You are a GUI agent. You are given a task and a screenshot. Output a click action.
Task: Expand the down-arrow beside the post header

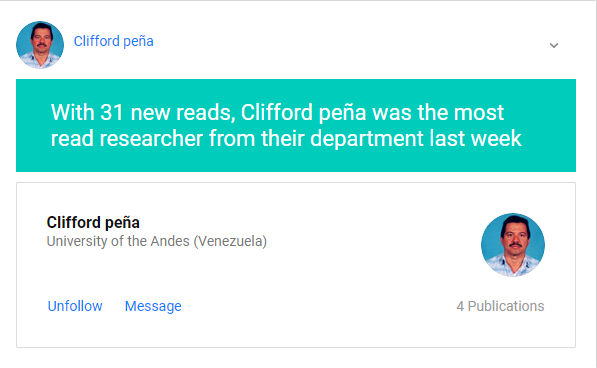coord(554,45)
